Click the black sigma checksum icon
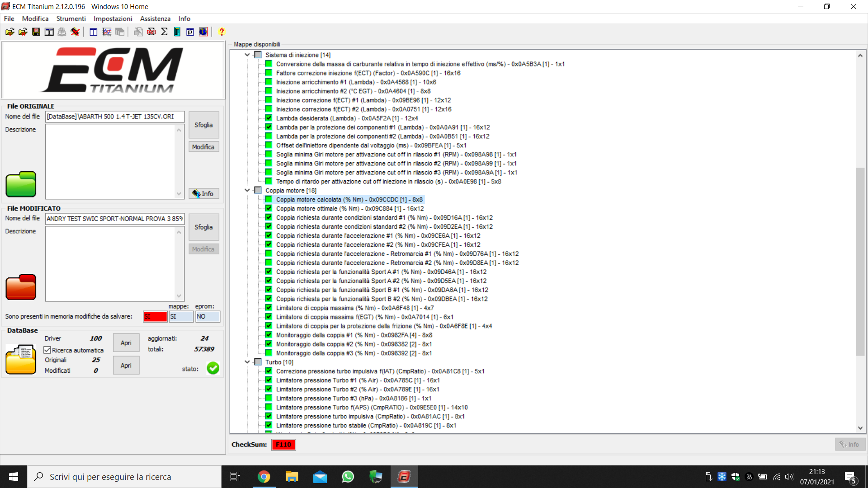Image resolution: width=868 pixels, height=488 pixels. pyautogui.click(x=164, y=32)
